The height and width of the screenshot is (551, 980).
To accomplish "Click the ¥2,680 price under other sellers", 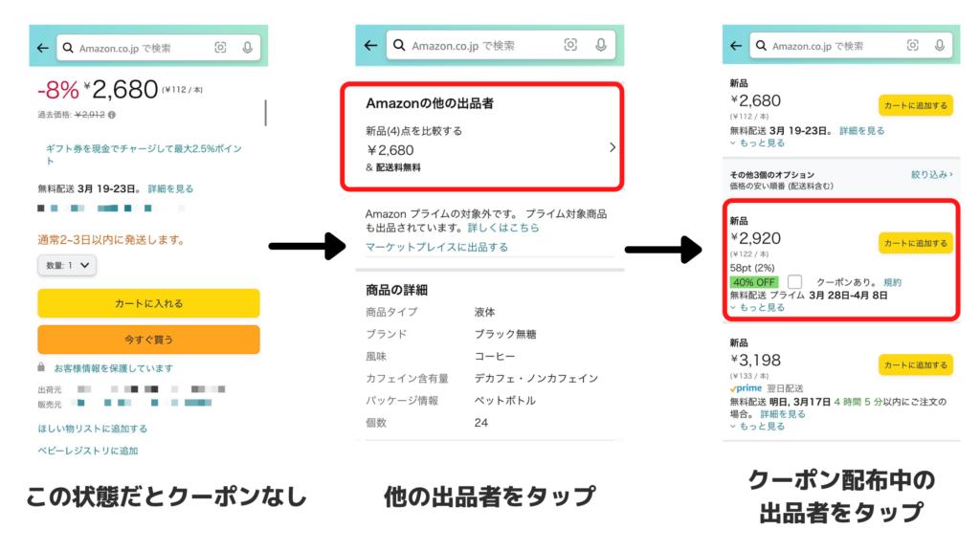I will pos(390,150).
